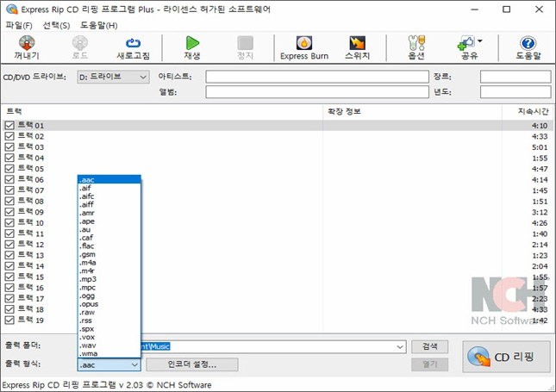This screenshot has height=392, width=556.
Task: Click the 트랙 column header
Action: coord(162,112)
